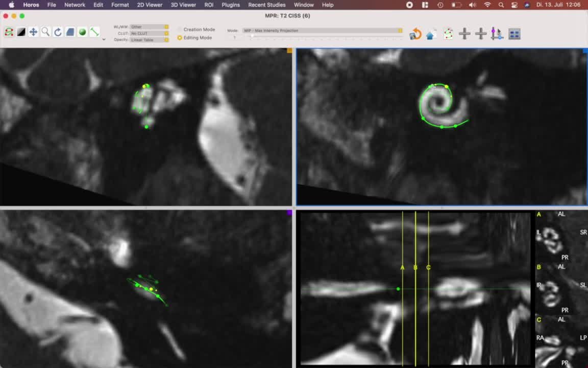Click the date and time display
This screenshot has height=368, width=588.
(558, 5)
